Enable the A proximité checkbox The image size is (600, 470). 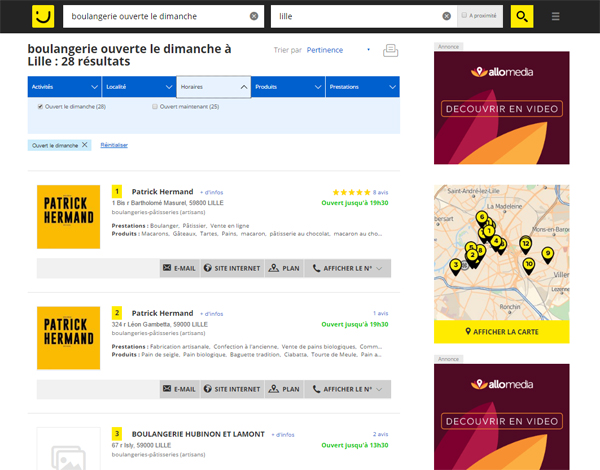464,15
